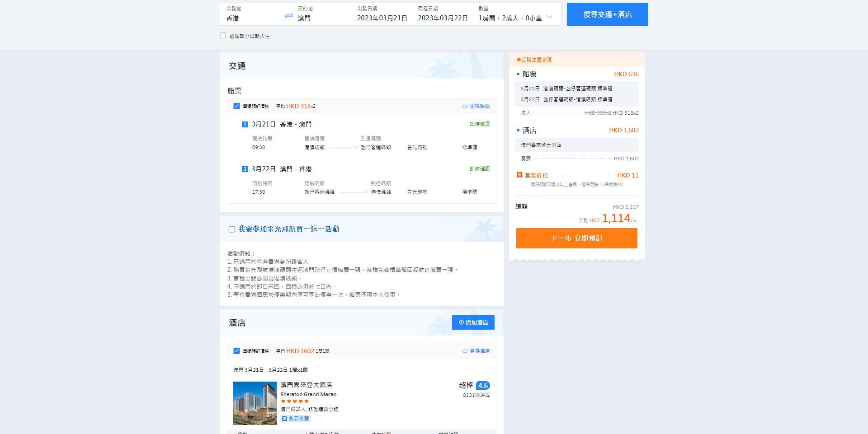Click the refresh icon beside 更換酒店
Image resolution: width=868 pixels, height=434 pixels.
tap(464, 351)
